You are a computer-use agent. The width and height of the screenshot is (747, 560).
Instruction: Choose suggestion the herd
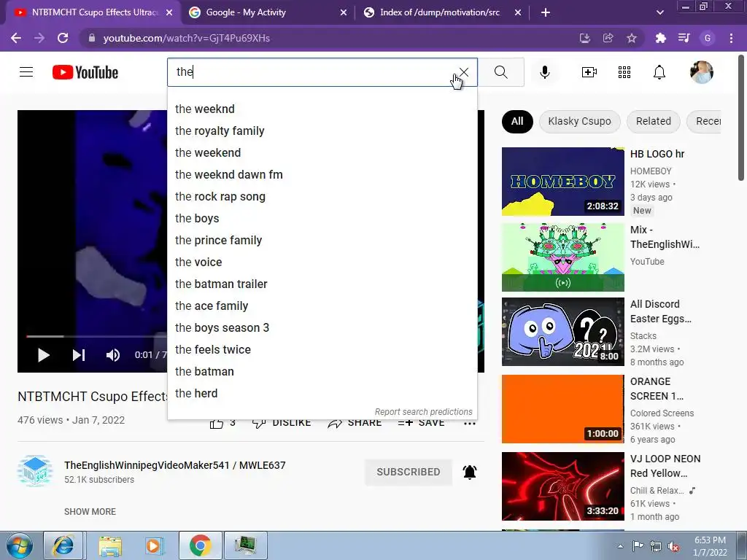click(x=322, y=393)
